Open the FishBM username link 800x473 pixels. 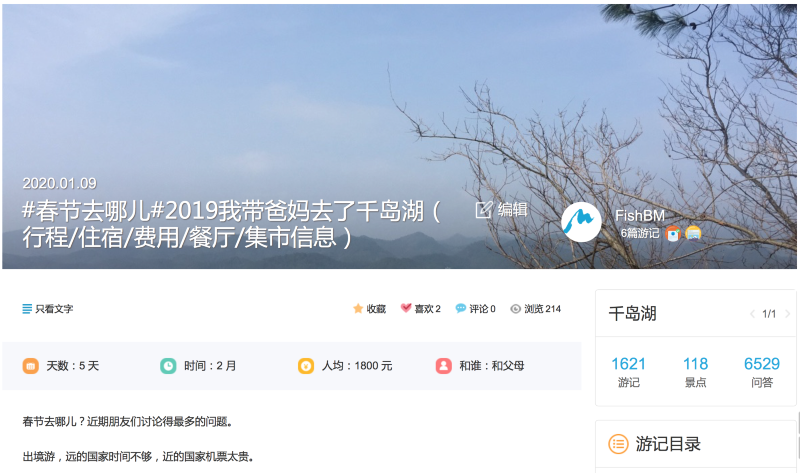pyautogui.click(x=640, y=216)
